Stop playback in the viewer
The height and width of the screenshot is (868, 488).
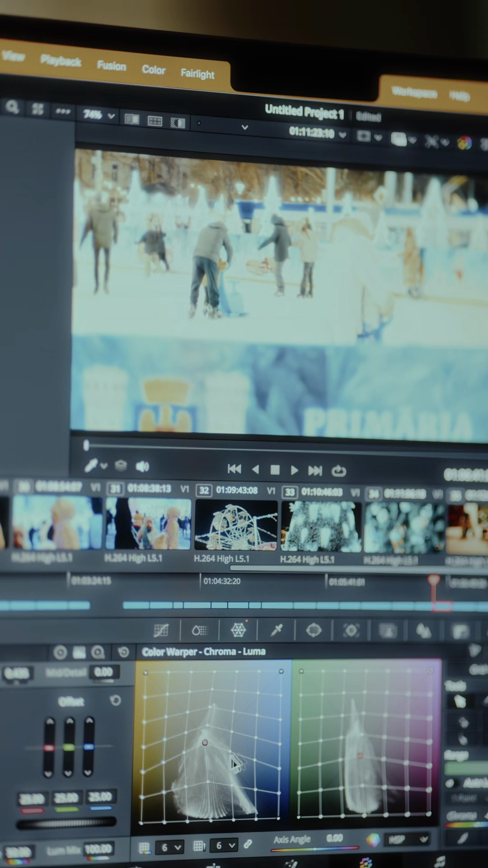[275, 470]
